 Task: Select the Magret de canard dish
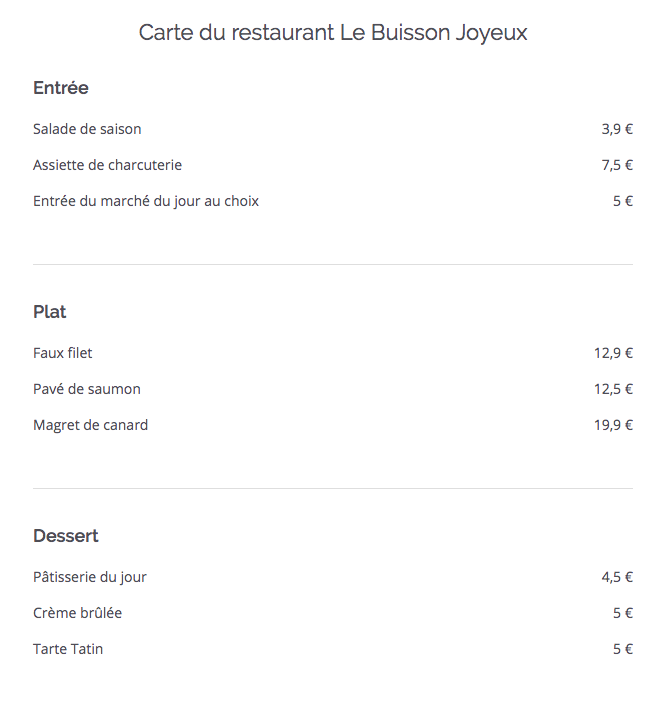click(90, 425)
